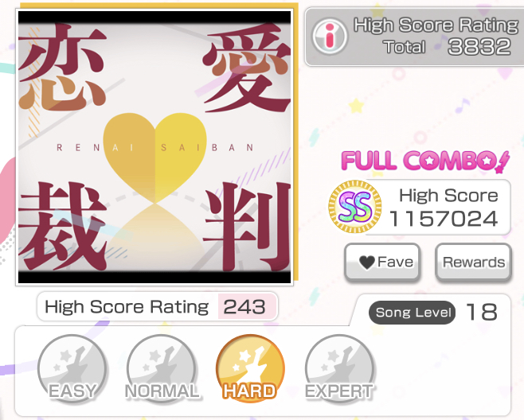524x420 pixels.
Task: Open the High Score Rating Total panel
Action: pos(414,37)
